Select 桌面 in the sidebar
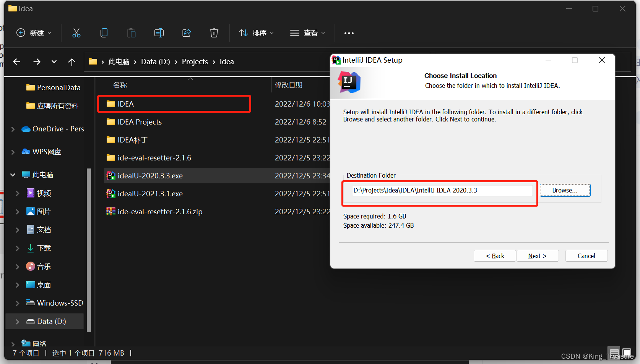 click(x=39, y=285)
